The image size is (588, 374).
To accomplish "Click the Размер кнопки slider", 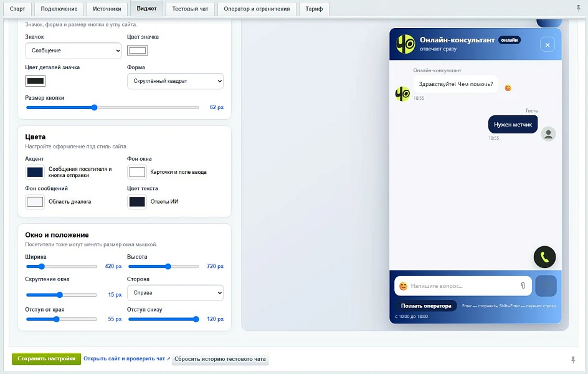I will (113, 108).
